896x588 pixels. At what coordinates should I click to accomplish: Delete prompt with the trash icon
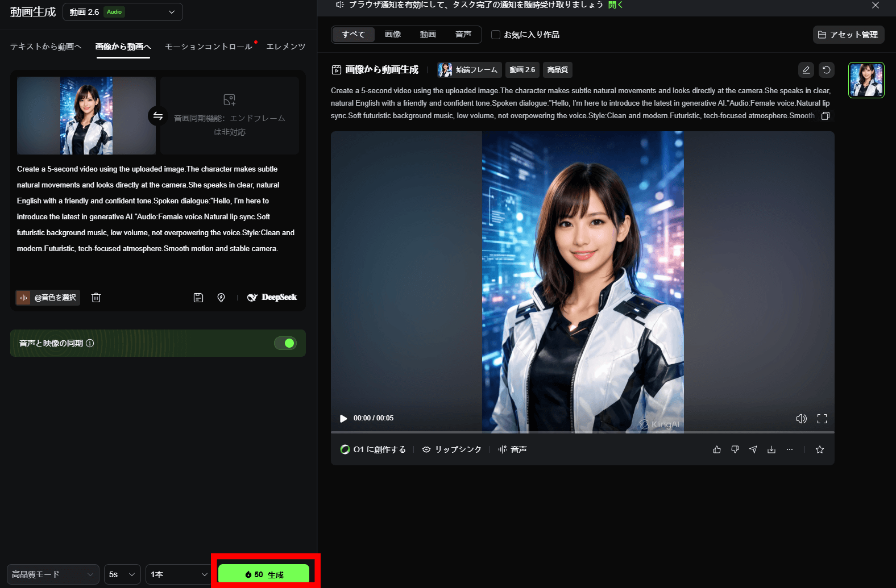(x=96, y=298)
